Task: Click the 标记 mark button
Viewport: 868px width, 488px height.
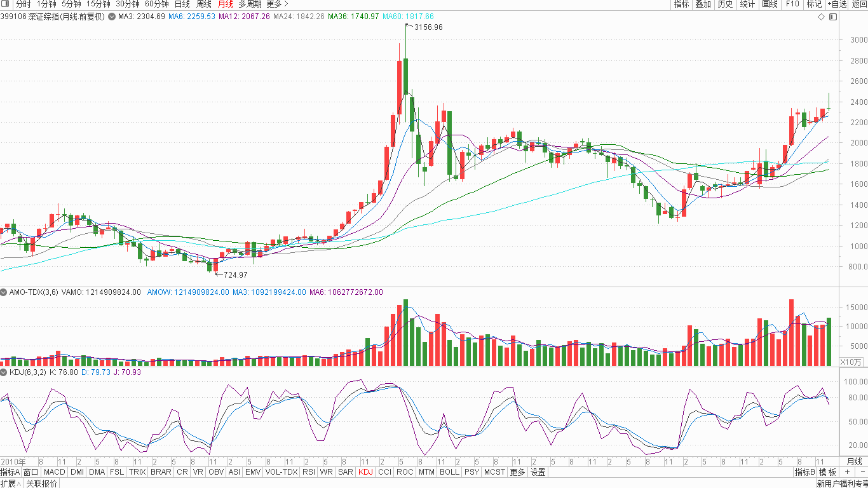Action: click(814, 4)
